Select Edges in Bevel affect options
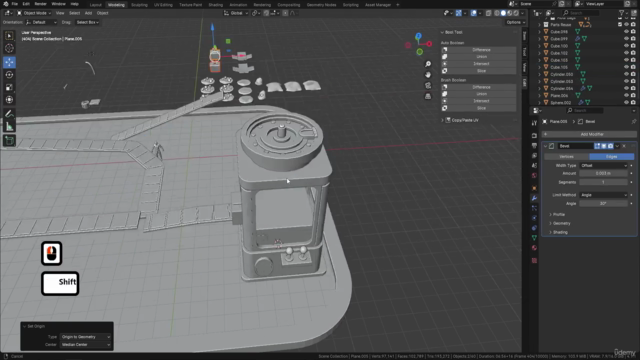 611,157
